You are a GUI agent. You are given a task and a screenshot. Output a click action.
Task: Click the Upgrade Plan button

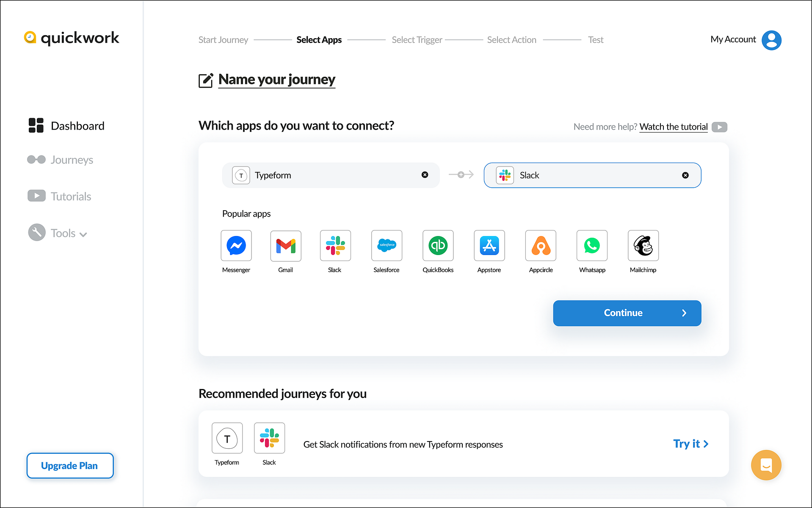click(70, 466)
